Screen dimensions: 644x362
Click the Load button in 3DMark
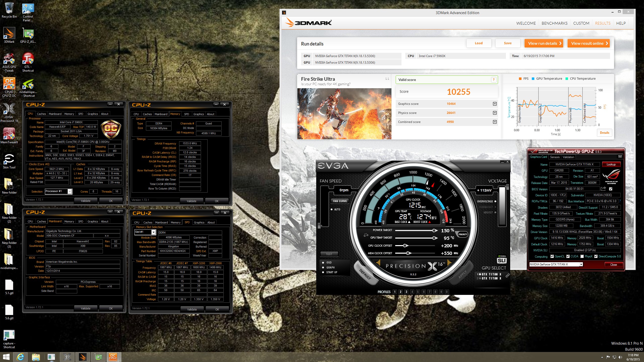(x=479, y=43)
